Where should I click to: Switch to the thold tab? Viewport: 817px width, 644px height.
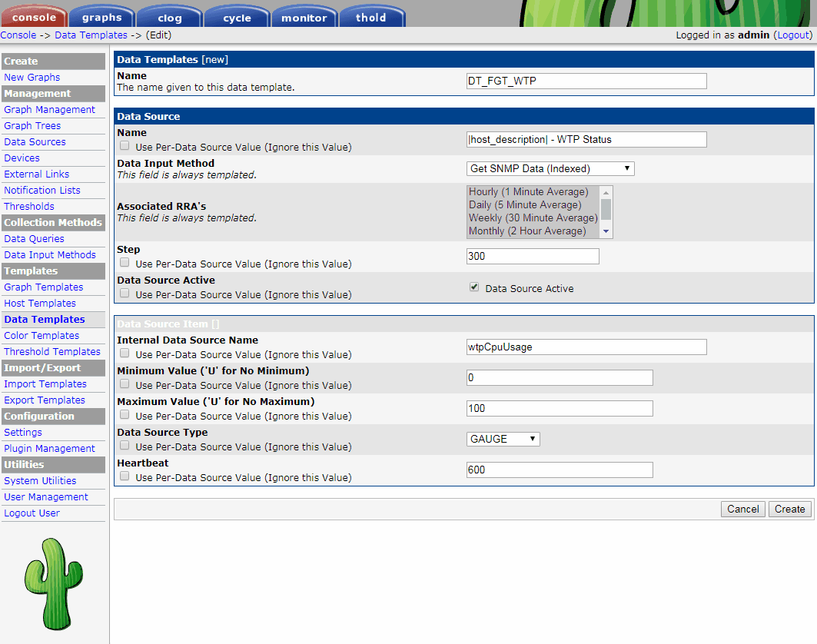tap(371, 16)
